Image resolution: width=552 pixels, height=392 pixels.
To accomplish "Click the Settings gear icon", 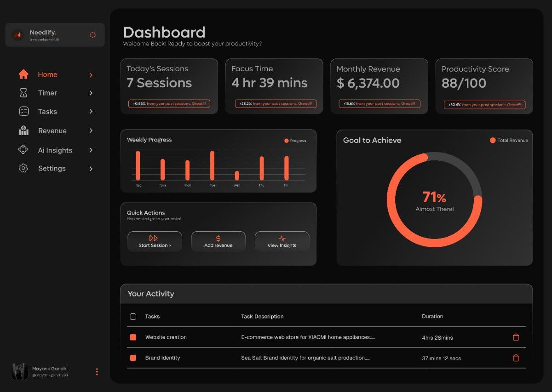I will [x=23, y=169].
